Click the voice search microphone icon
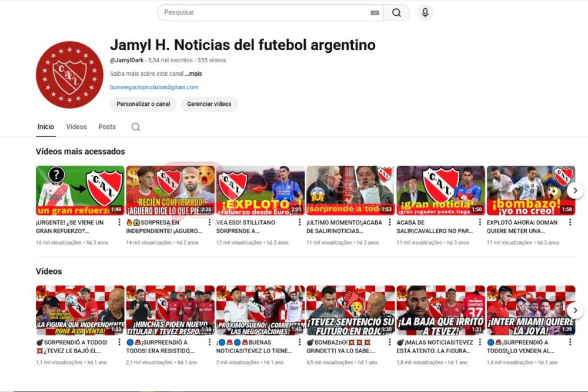 pos(425,12)
